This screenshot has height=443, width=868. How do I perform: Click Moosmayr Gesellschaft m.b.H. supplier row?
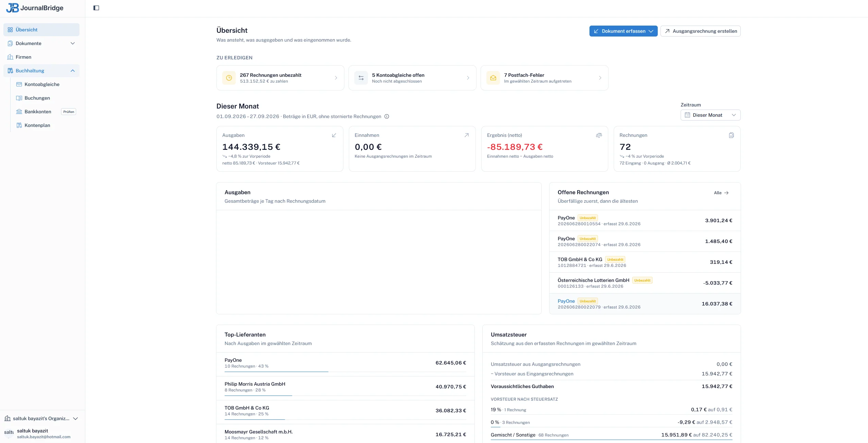[345, 434]
